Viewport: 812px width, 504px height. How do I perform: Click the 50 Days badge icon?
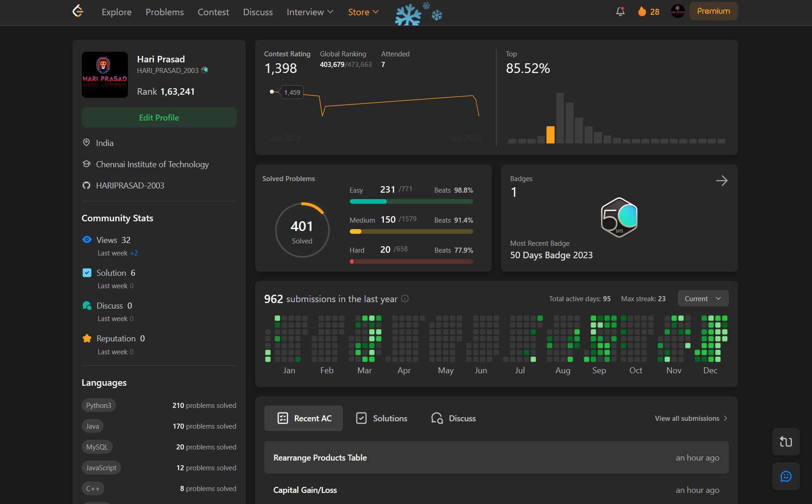[619, 217]
